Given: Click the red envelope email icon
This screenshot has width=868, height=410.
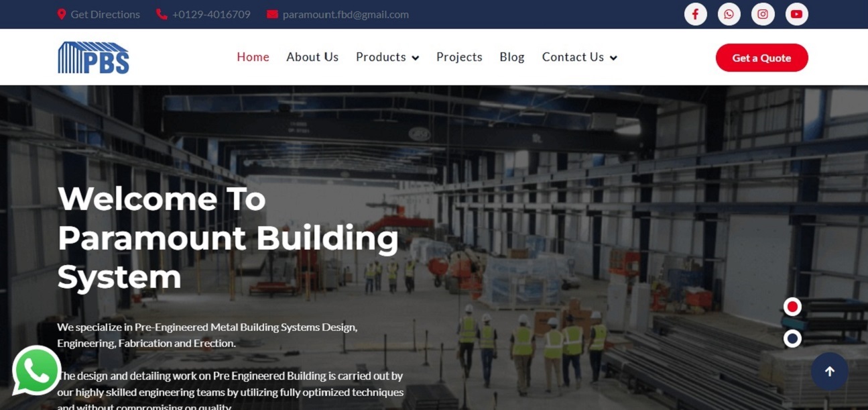Looking at the screenshot, I should (272, 14).
